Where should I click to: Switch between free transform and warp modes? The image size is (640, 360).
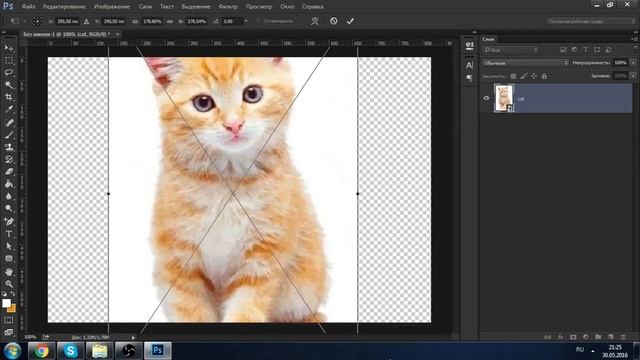315,21
